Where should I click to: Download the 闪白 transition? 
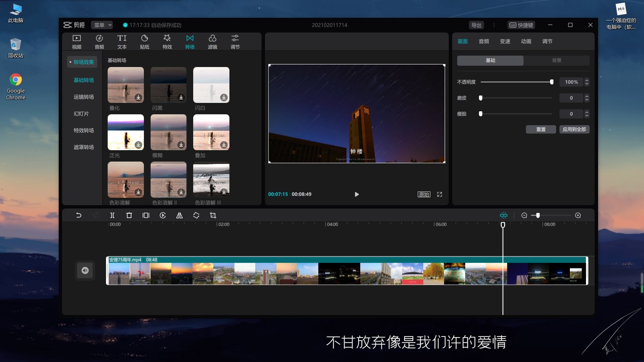point(224,97)
